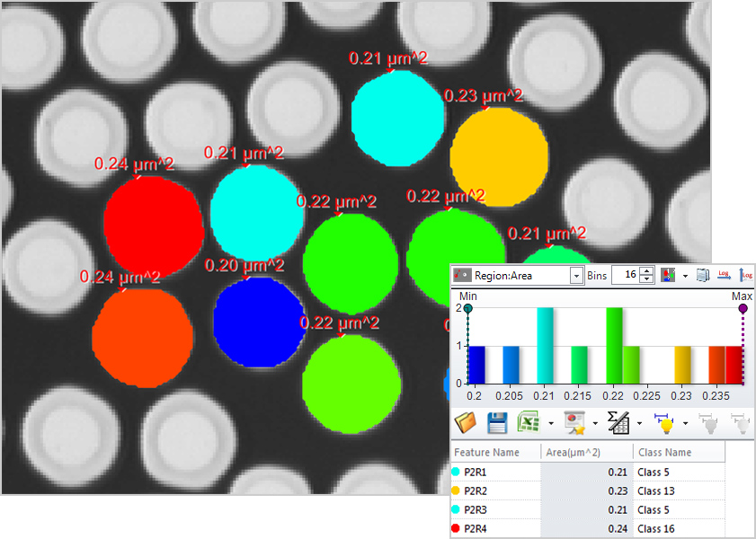Open the sigma statistics table tool
The image size is (756, 539).
618,421
